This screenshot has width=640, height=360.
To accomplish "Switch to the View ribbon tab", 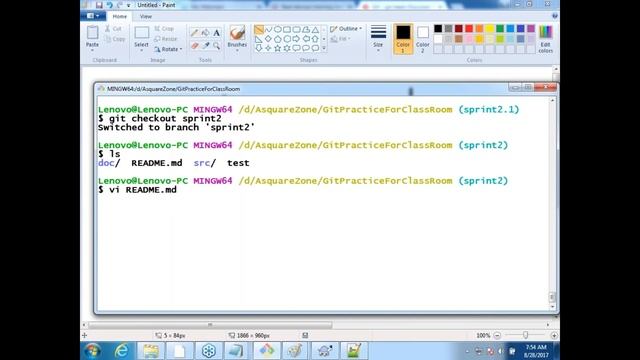I will [146, 16].
